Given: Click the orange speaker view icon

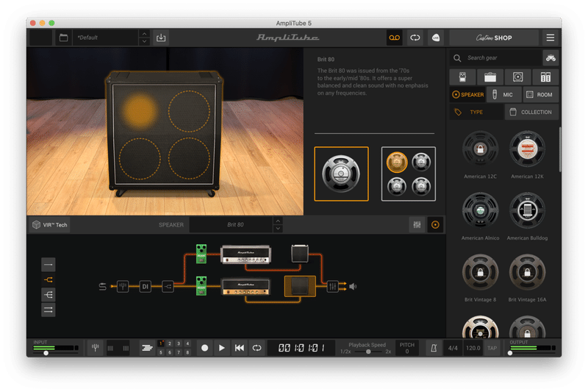Looking at the screenshot, I should (435, 225).
